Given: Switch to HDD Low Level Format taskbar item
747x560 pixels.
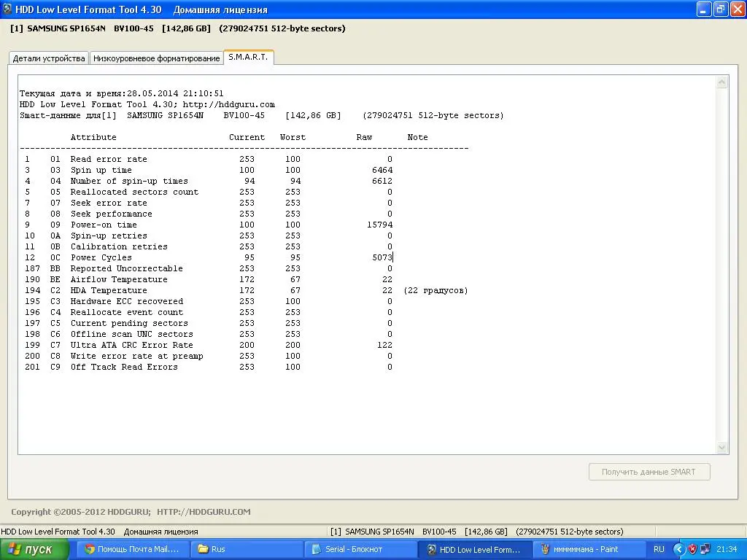Looking at the screenshot, I should (475, 549).
